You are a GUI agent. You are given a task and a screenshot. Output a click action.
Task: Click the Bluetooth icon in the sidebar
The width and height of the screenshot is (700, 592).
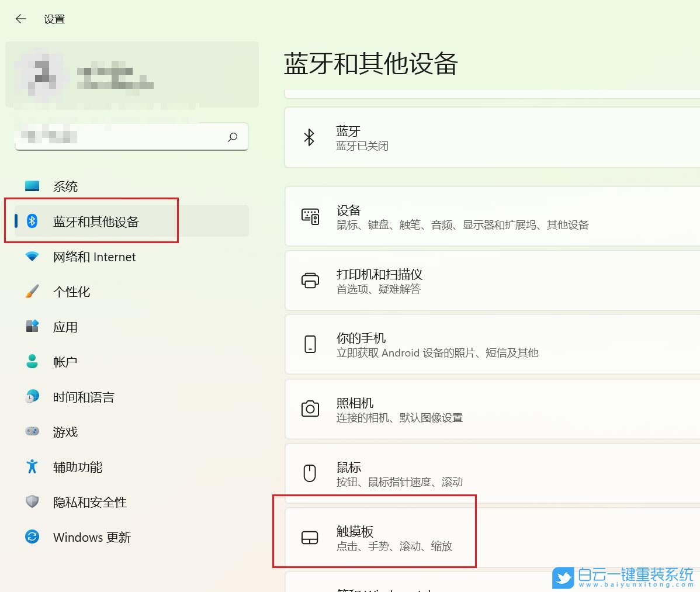click(x=32, y=221)
